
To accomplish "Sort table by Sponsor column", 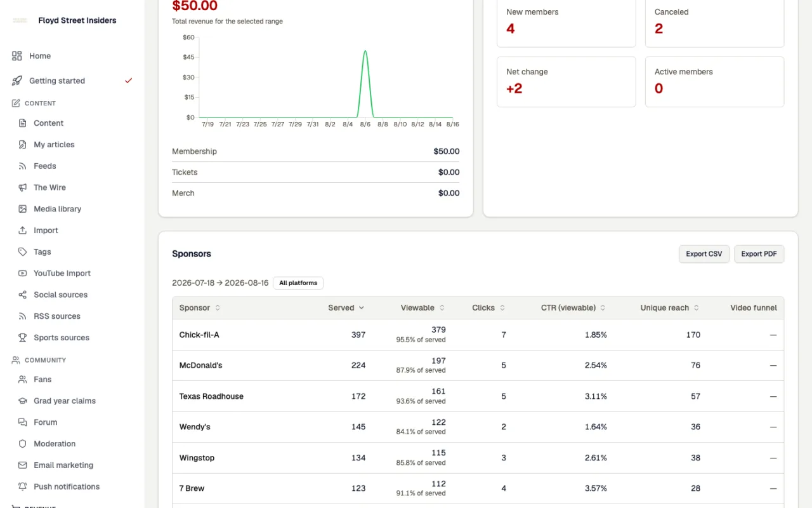I will (199, 308).
